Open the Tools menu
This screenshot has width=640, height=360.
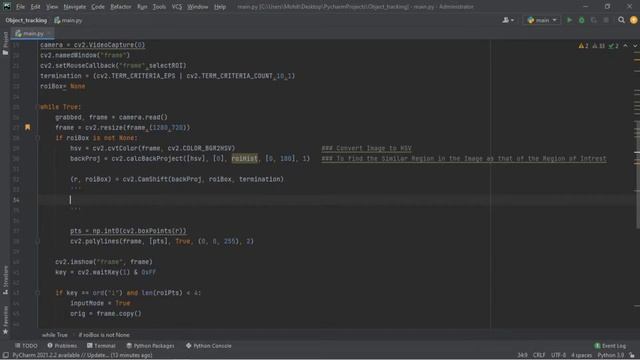pos(159,7)
